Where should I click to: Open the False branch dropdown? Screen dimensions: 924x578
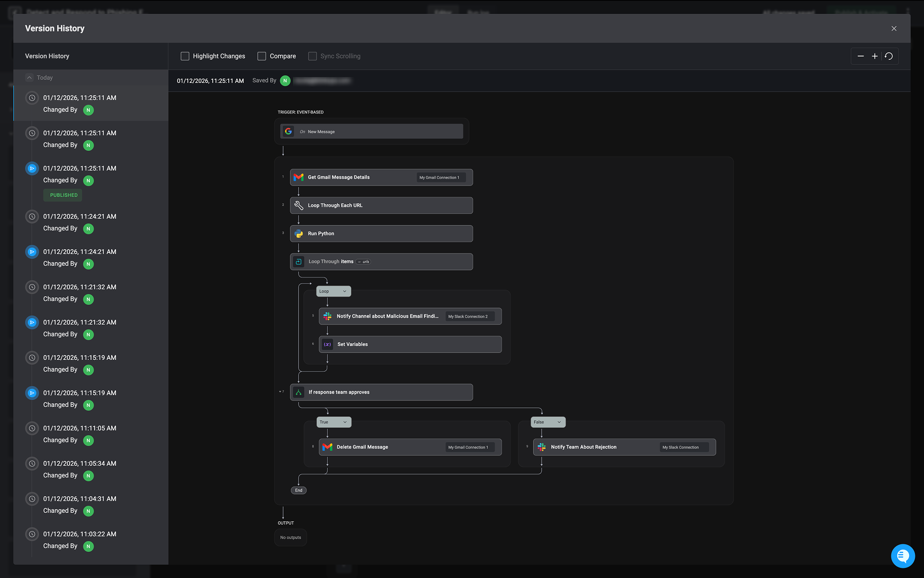548,422
